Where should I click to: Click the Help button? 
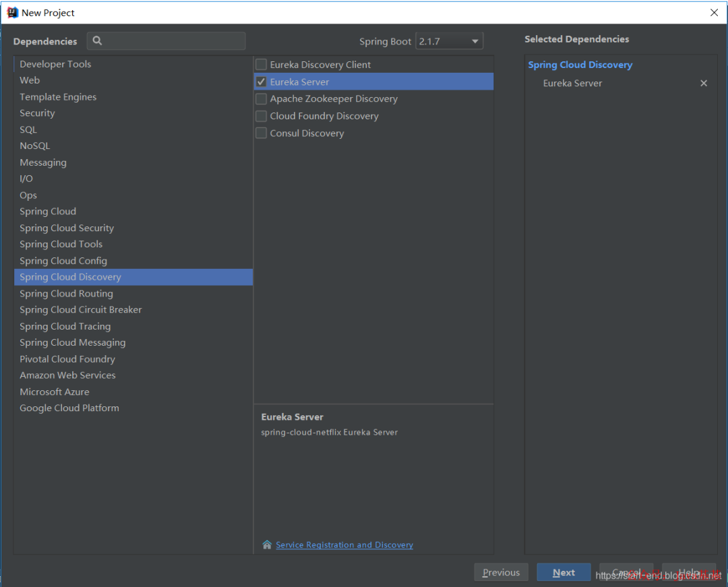point(689,572)
